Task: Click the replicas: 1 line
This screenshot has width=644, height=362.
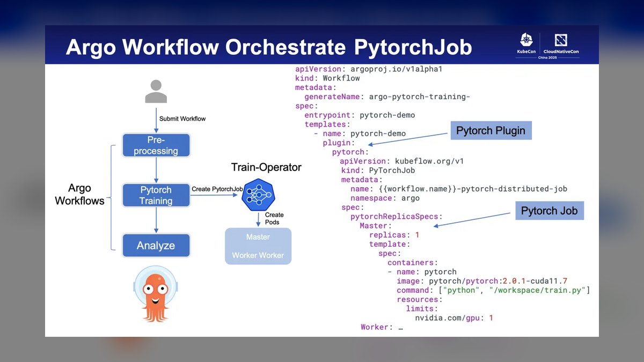Action: point(394,235)
